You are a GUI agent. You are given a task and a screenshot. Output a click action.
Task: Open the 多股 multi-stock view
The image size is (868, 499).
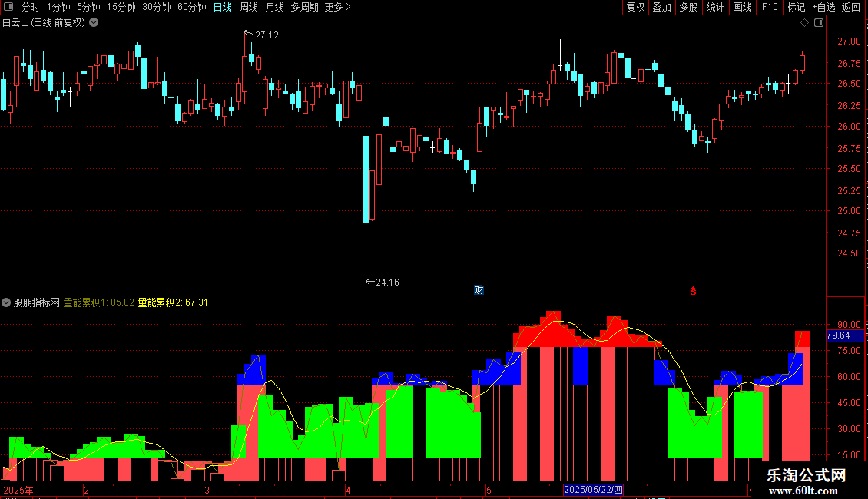click(x=688, y=7)
